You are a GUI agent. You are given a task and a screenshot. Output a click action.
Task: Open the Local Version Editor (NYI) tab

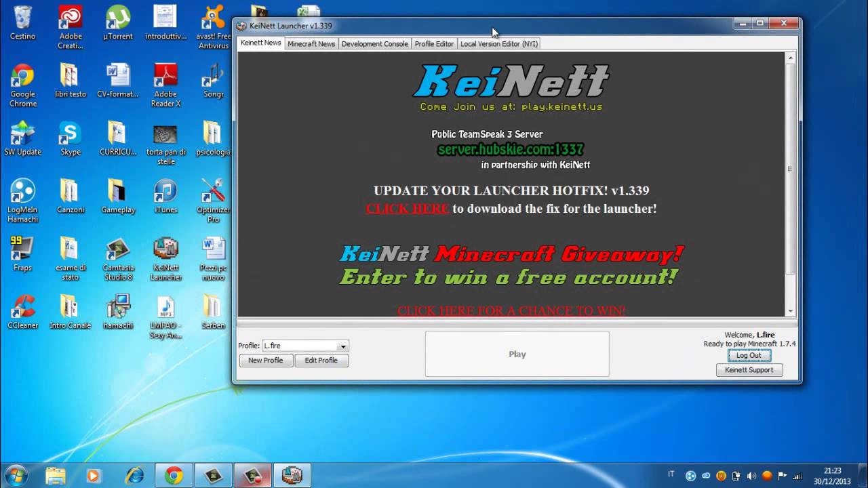pyautogui.click(x=499, y=43)
